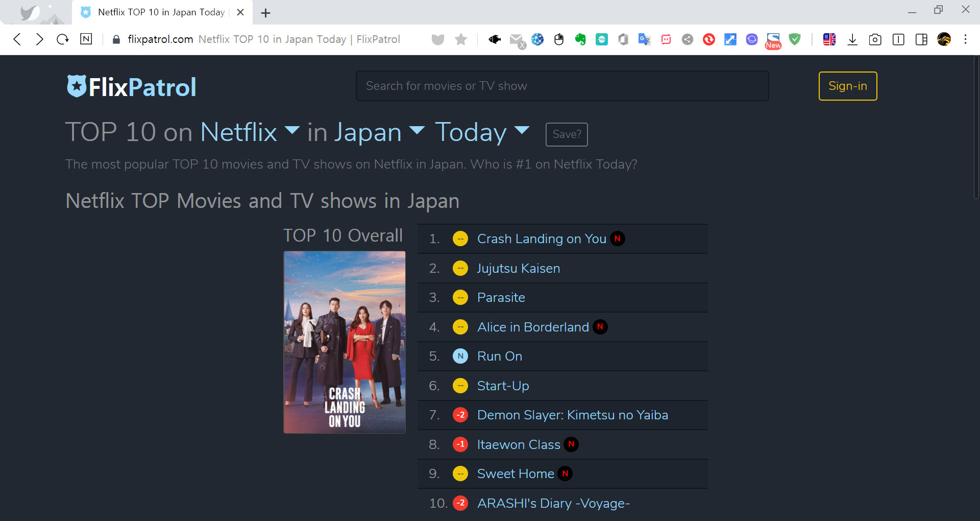The height and width of the screenshot is (521, 980).
Task: Expand the Today date dropdown
Action: 482,132
